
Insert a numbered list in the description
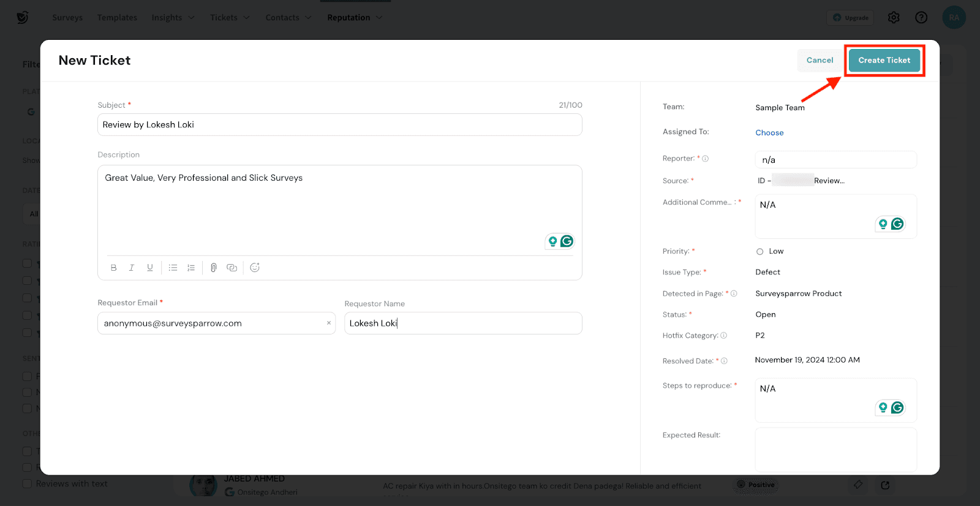pyautogui.click(x=191, y=268)
